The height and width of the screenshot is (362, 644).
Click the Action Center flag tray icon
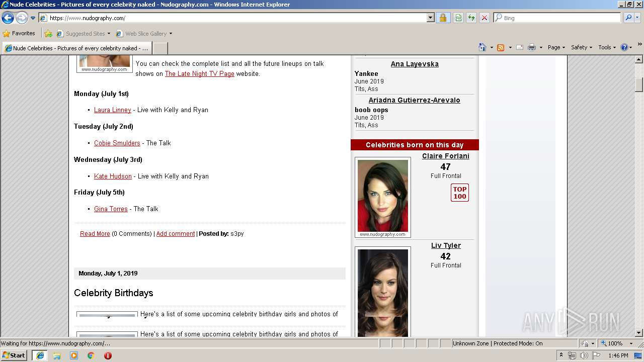pyautogui.click(x=596, y=355)
